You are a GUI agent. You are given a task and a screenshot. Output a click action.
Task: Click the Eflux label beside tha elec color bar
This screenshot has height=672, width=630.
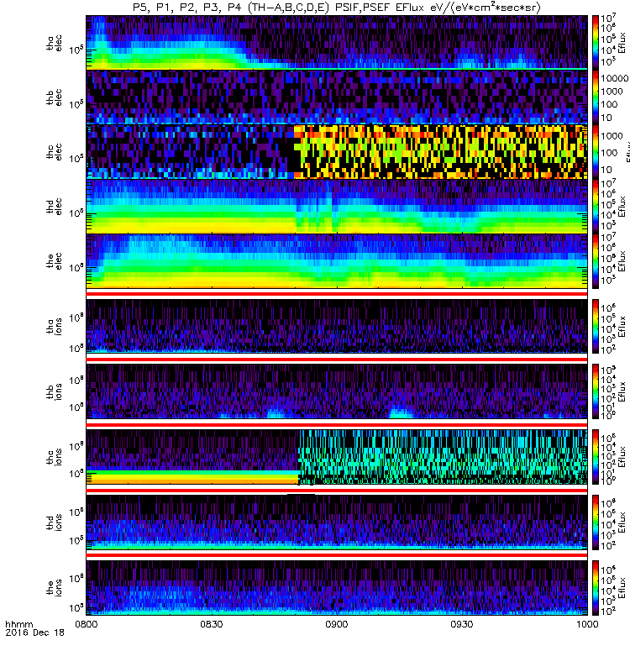[622, 43]
